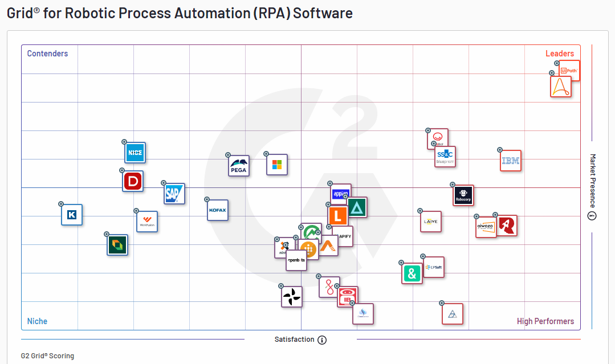The width and height of the screenshot is (615, 364).
Task: Click the green circular arrow logo
Action: click(311, 232)
